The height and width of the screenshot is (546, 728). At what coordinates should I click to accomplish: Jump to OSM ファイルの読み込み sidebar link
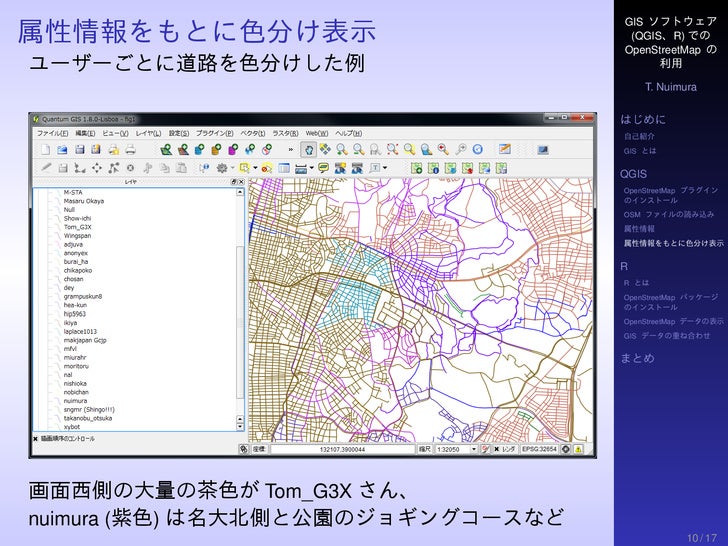click(x=669, y=214)
